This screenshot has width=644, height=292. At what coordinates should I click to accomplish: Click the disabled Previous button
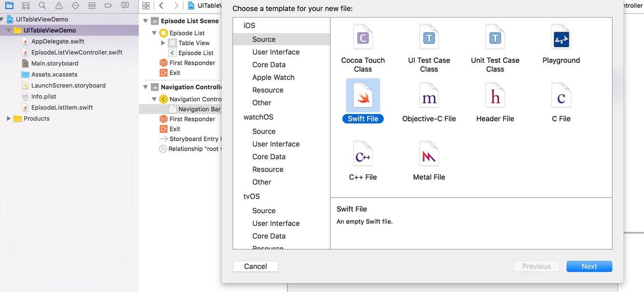pos(536,266)
